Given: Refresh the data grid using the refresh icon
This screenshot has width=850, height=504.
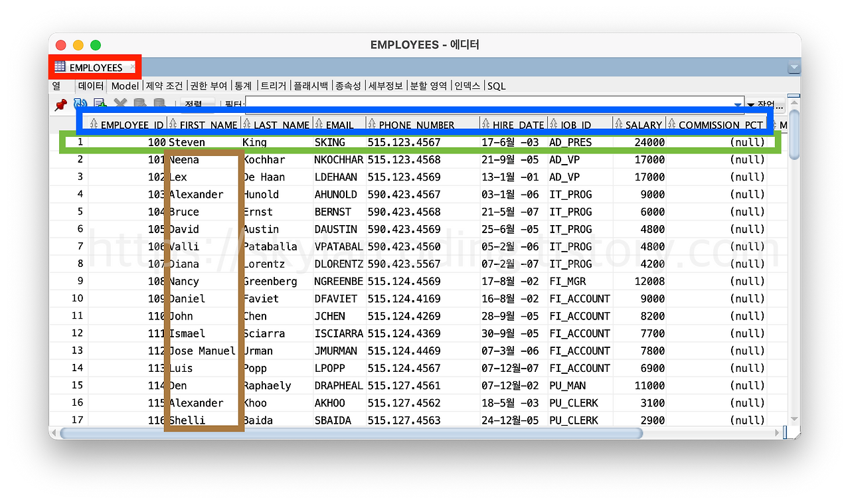Looking at the screenshot, I should 80,104.
